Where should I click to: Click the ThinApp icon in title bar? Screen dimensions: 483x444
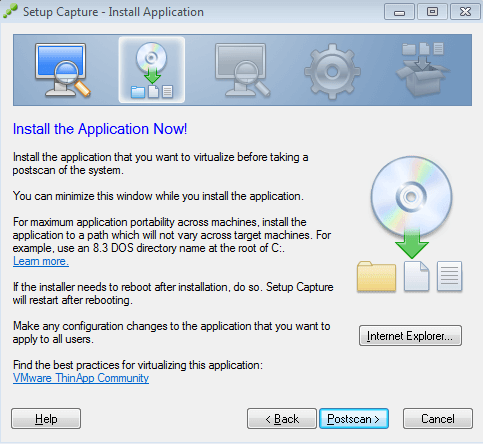tap(10, 11)
